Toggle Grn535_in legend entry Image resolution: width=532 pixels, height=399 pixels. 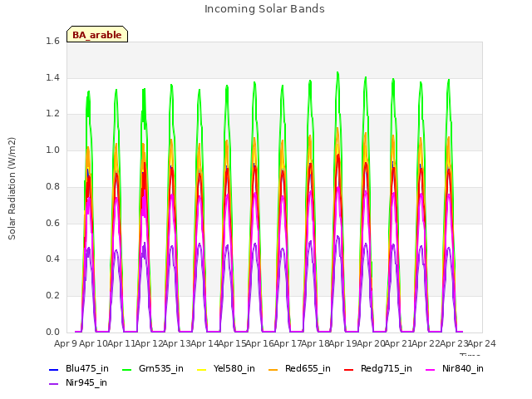153,369
